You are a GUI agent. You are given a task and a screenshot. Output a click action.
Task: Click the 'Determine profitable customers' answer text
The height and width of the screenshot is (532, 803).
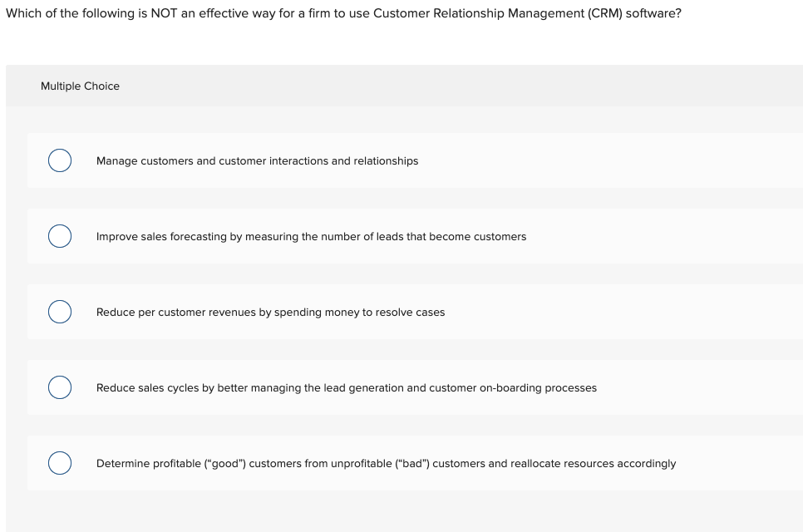coord(387,463)
